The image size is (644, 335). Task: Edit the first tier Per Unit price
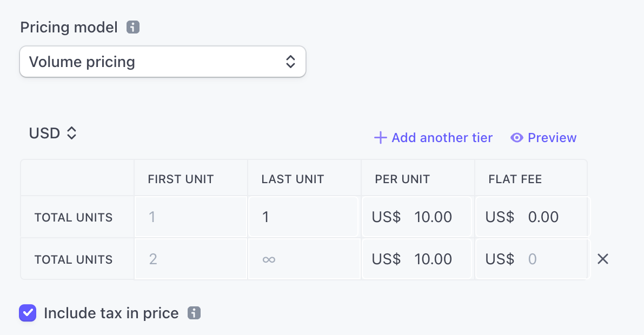point(417,217)
